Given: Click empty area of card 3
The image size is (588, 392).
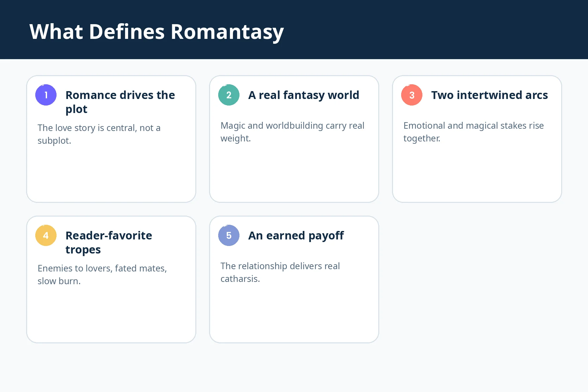Looking at the screenshot, I should [477, 173].
